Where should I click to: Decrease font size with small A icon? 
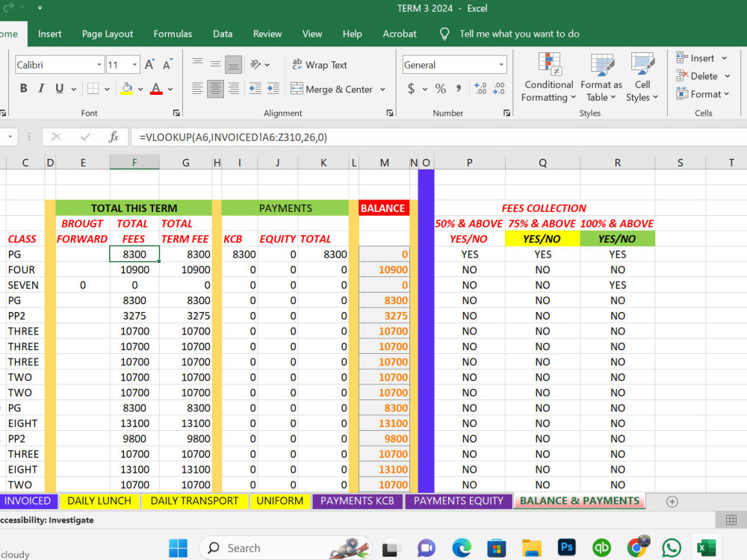click(167, 64)
